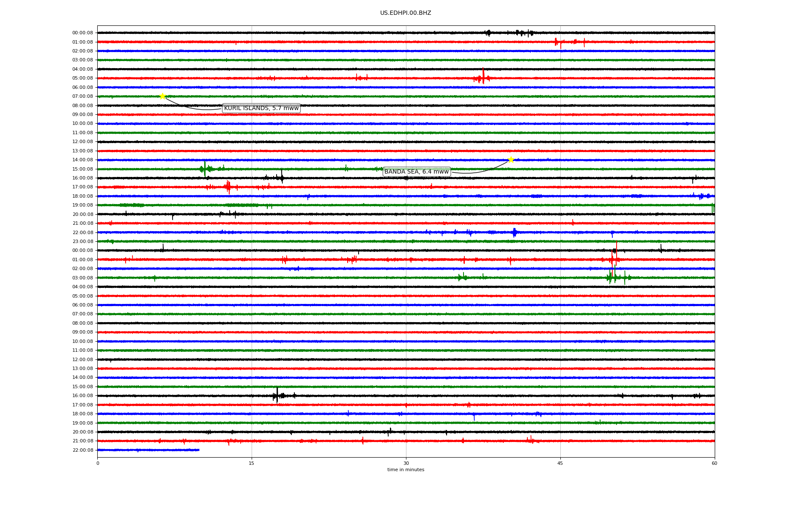Click the green burst on the first 15:00:08 trace

[205, 169]
